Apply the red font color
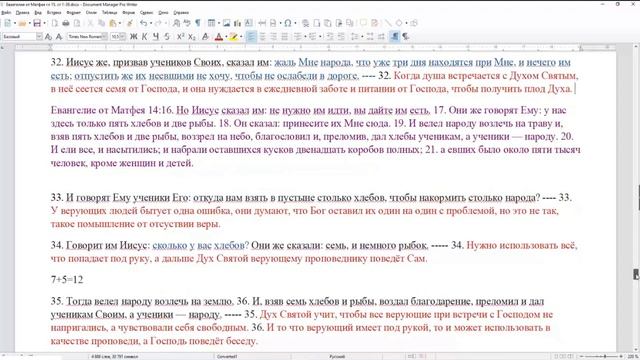The width and height of the screenshot is (640, 360). point(219,37)
